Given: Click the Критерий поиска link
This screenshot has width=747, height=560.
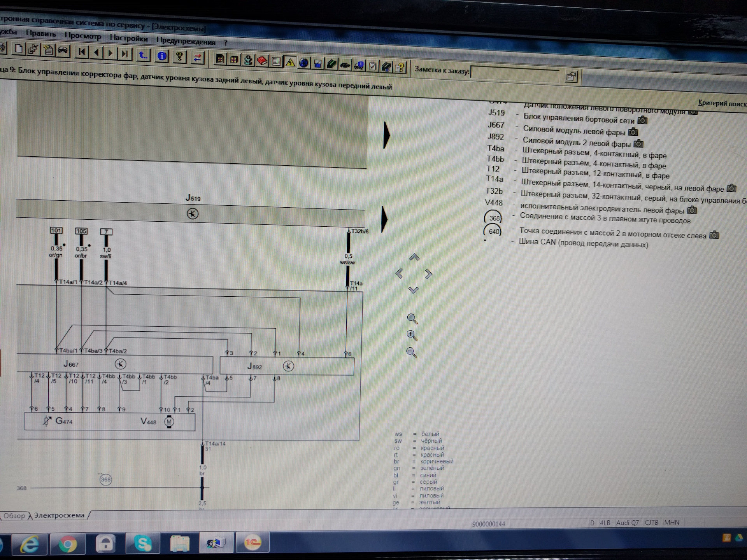Looking at the screenshot, I should 722,103.
